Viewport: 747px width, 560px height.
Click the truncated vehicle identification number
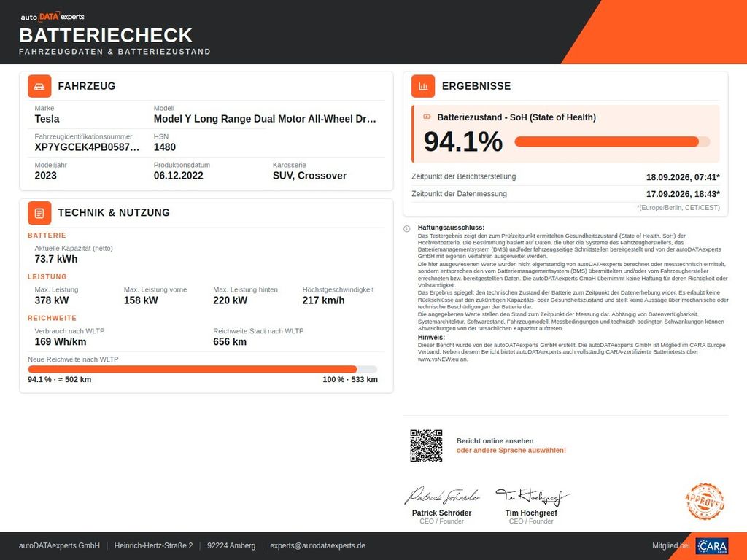pyautogui.click(x=88, y=147)
